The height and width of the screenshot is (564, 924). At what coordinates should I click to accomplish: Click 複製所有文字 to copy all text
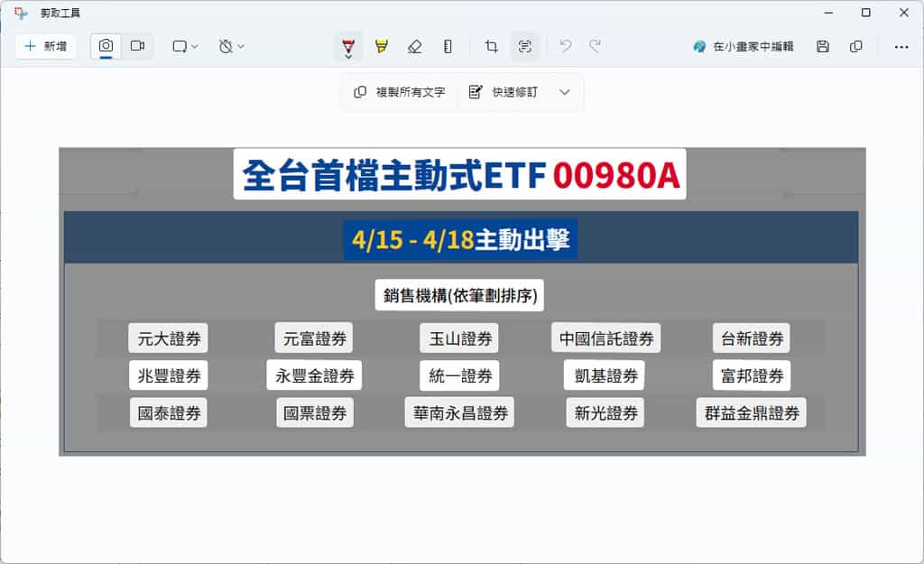tap(400, 92)
